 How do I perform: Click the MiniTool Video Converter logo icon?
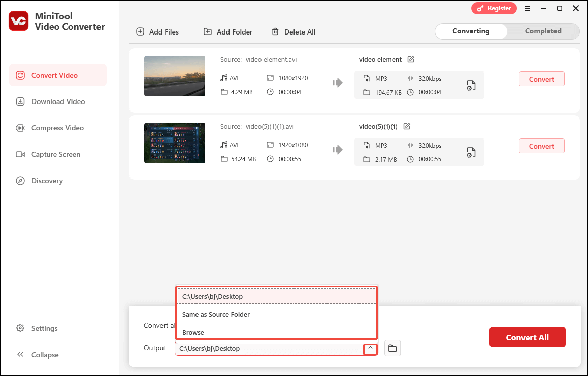click(x=18, y=21)
